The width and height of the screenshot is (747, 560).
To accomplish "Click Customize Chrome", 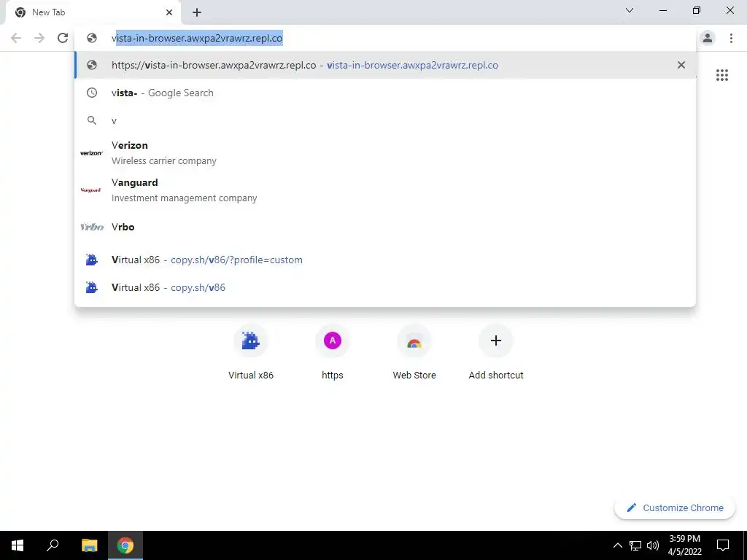I will (675, 507).
